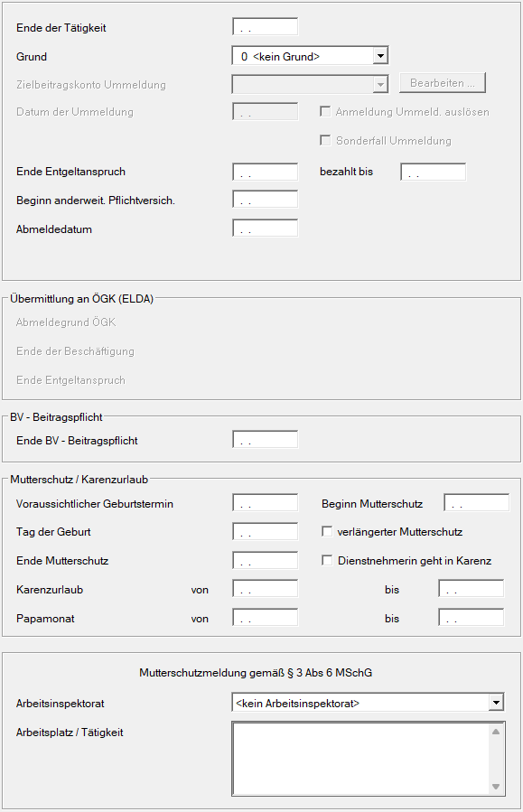Click the Tag der Geburt field
This screenshot has width=523, height=812.
[266, 532]
